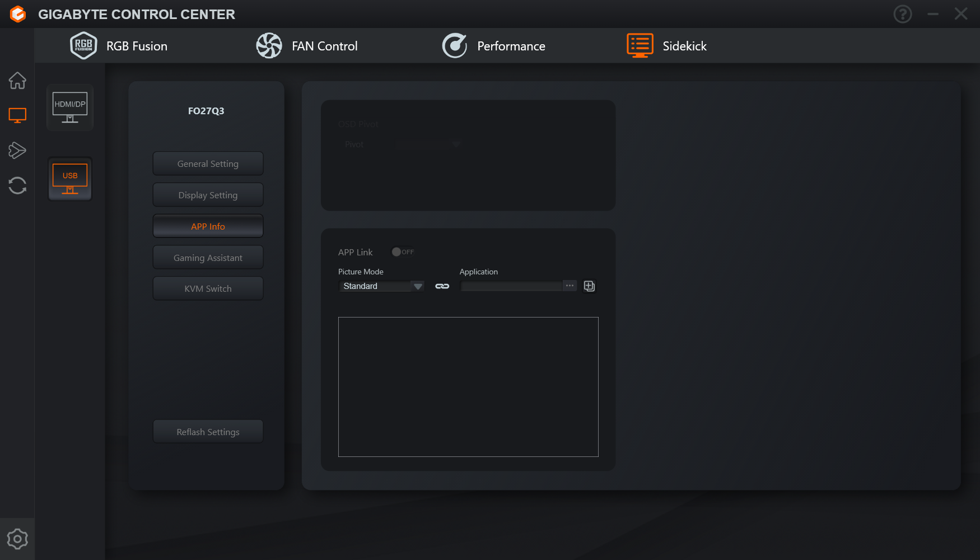Click the Gigabyte logo icon

click(x=18, y=14)
